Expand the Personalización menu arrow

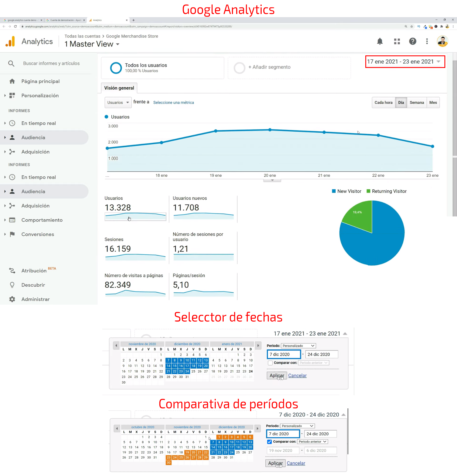pyautogui.click(x=5, y=96)
